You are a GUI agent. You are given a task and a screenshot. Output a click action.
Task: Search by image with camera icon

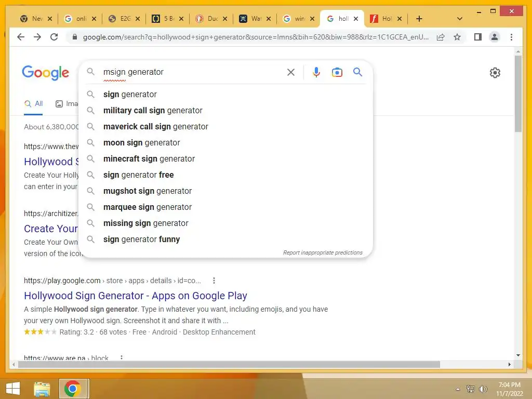[x=337, y=72]
